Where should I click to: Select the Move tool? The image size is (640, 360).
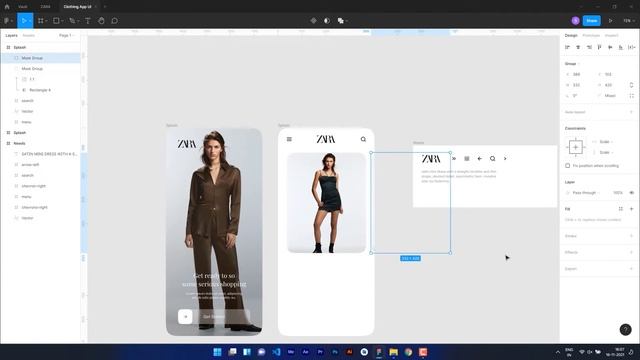tap(23, 21)
